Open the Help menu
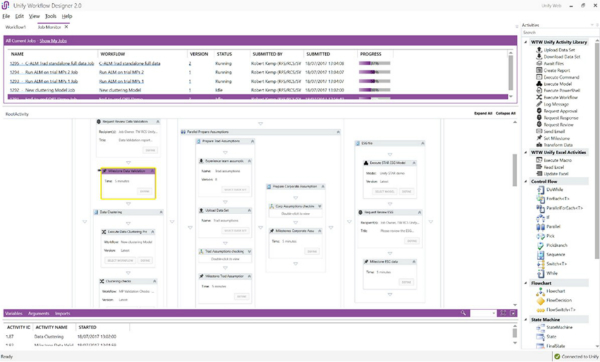600x362 pixels. (x=67, y=16)
